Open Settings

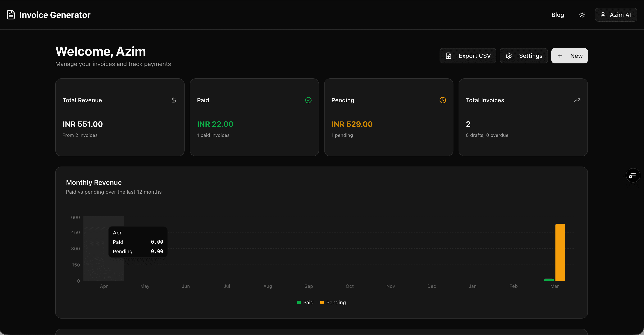[x=524, y=56]
